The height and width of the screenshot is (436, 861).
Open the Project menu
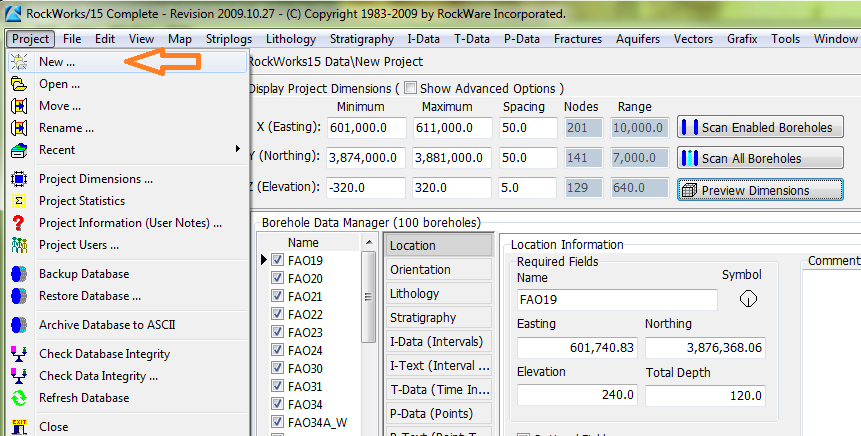click(x=30, y=39)
